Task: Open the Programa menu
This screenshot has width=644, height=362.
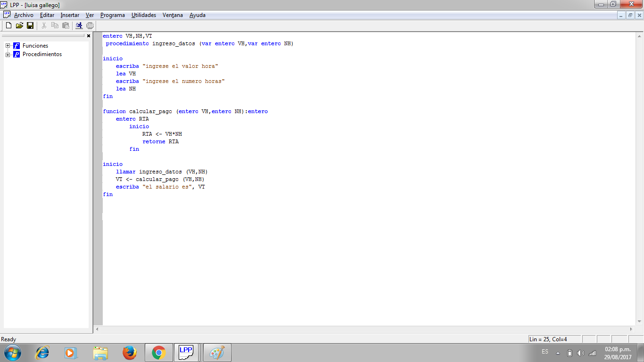Action: [x=112, y=15]
